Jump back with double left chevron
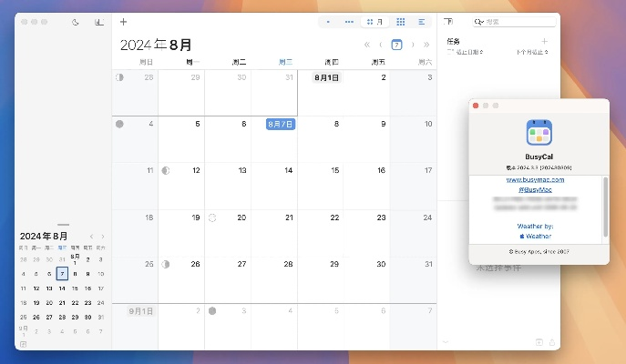Image resolution: width=626 pixels, height=364 pixels. pyautogui.click(x=367, y=45)
